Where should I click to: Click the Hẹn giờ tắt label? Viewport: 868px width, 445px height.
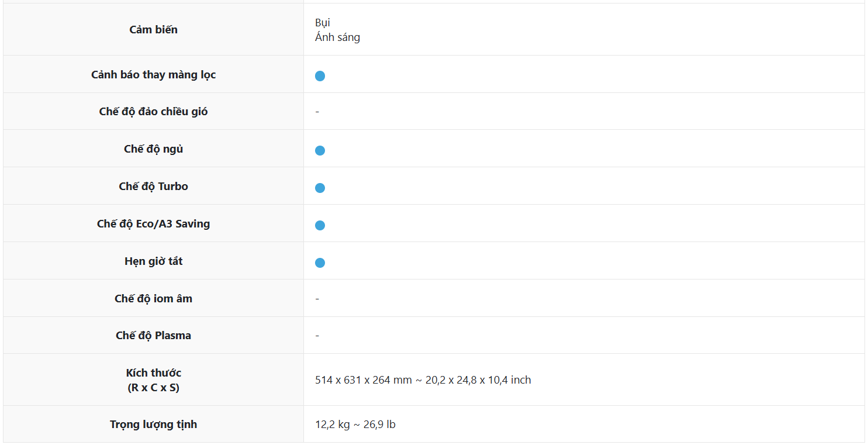pos(153,261)
